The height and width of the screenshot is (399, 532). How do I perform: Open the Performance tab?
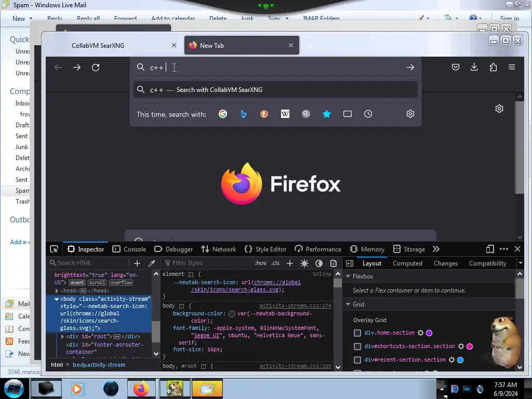coord(318,249)
